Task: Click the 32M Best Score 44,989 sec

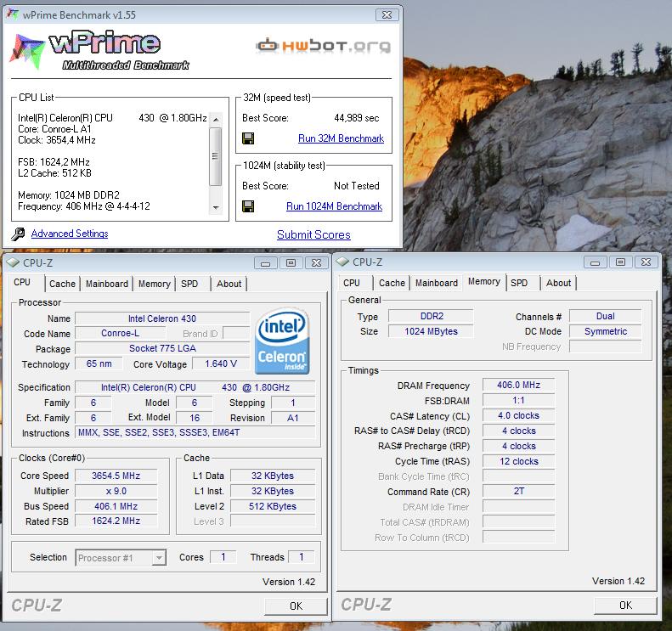Action: click(357, 118)
